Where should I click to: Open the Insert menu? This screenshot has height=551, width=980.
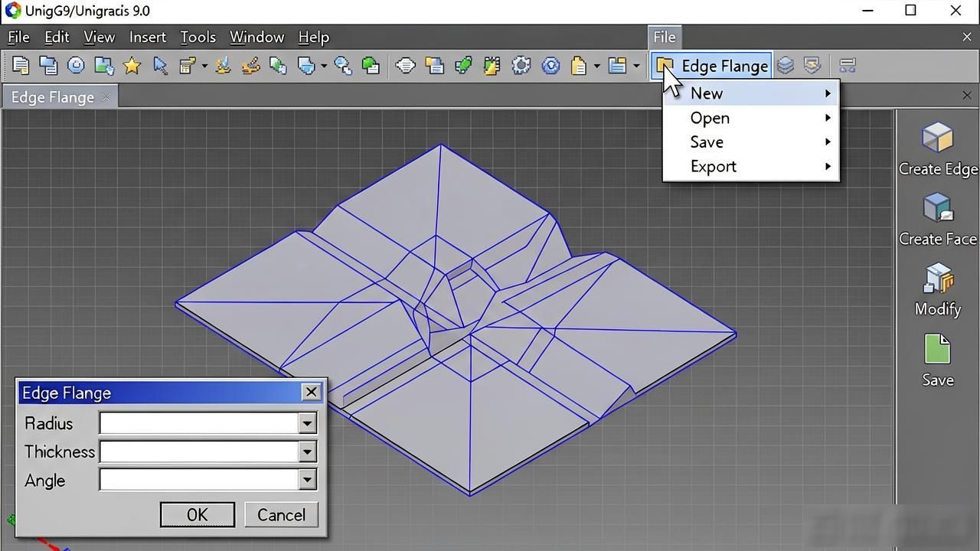(x=147, y=37)
